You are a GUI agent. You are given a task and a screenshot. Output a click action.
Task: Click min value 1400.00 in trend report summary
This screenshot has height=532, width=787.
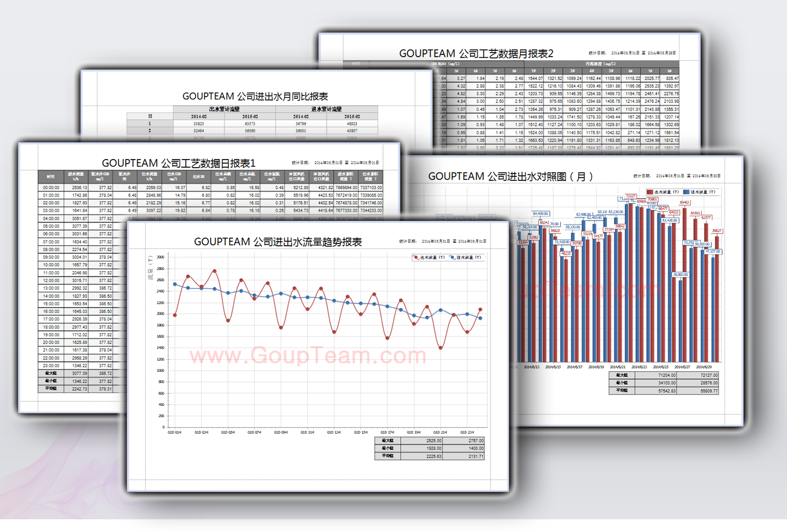[476, 448]
